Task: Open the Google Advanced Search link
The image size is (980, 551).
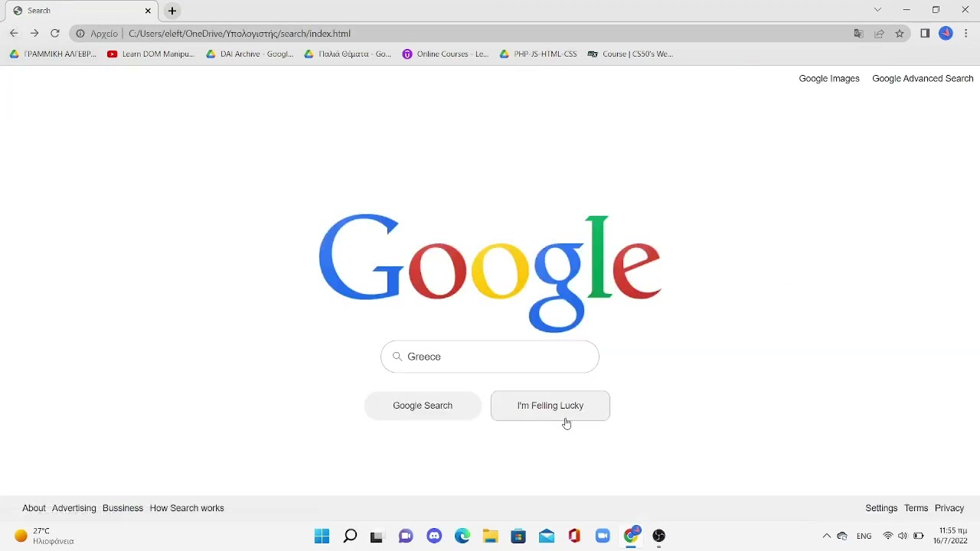Action: click(923, 78)
